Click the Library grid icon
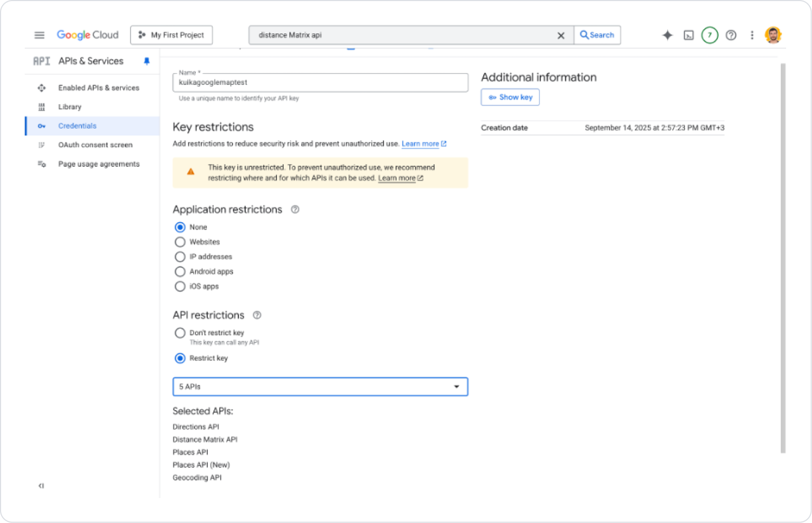This screenshot has width=812, height=523. (x=42, y=107)
